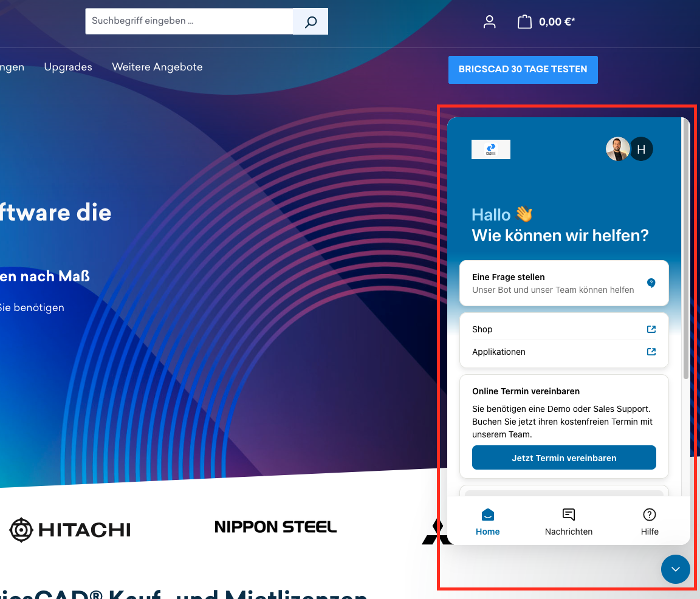700x599 pixels.
Task: Click the search magnifier icon
Action: tap(311, 22)
